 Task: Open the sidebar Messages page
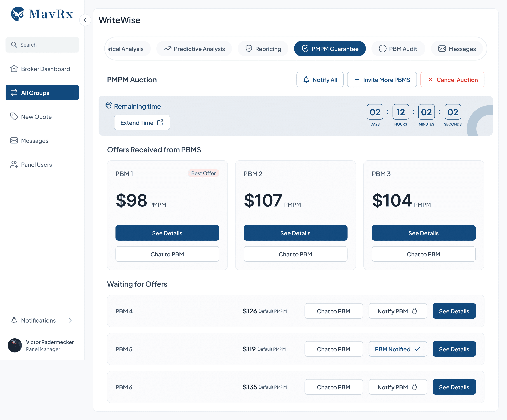pos(42,140)
